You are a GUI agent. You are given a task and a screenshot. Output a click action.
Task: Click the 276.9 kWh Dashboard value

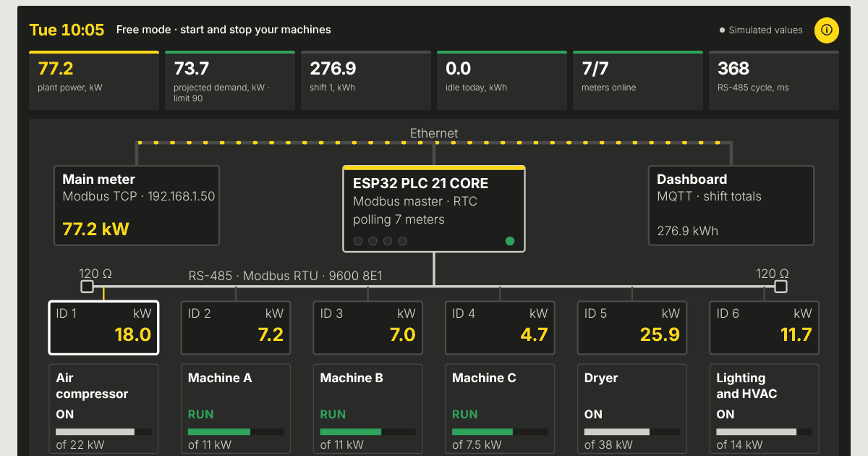688,231
